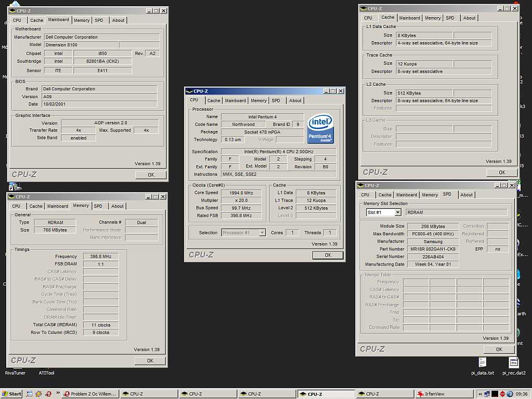Switch to Problem Z Oc Willem taskbar window

tap(90, 394)
